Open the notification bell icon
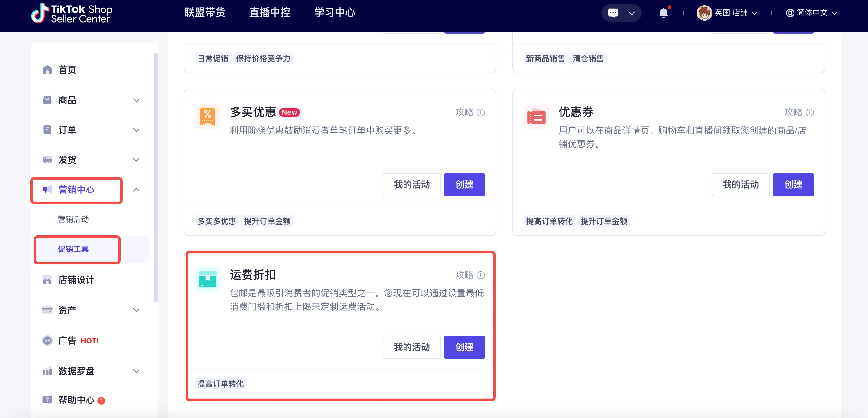 pos(663,13)
